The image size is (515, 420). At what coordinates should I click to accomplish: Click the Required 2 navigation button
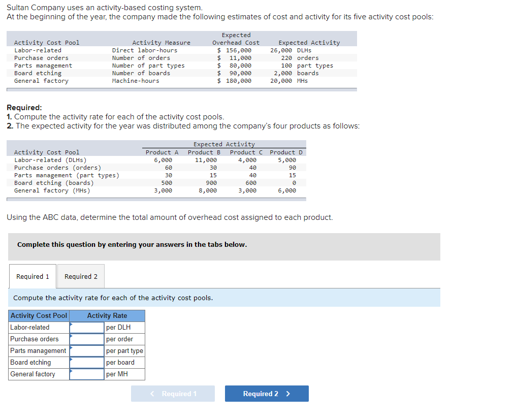click(x=267, y=394)
